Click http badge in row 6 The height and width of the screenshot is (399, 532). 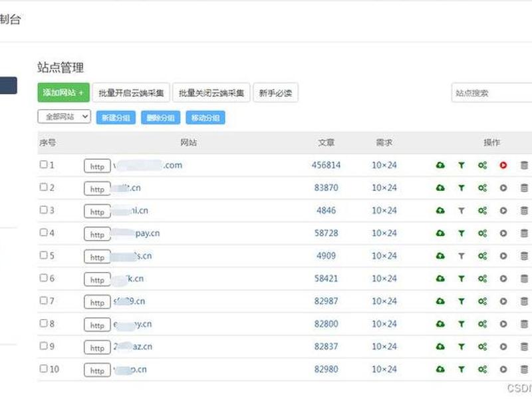97,279
